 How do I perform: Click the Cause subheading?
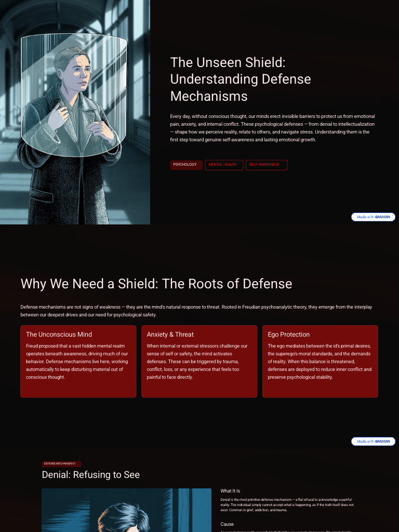coord(228,524)
